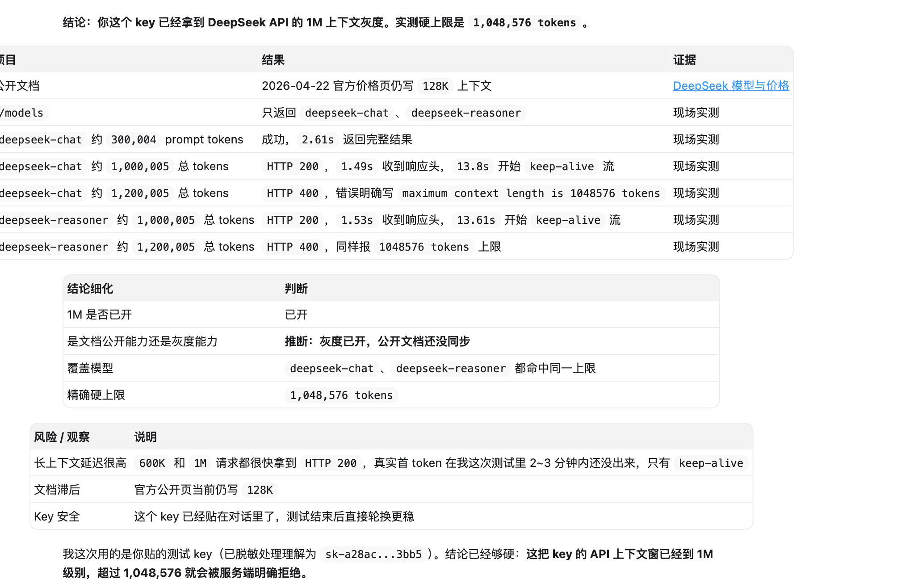The image size is (914, 588).
Task: Click the 128K tag in 文档滞后 row
Action: click(260, 490)
